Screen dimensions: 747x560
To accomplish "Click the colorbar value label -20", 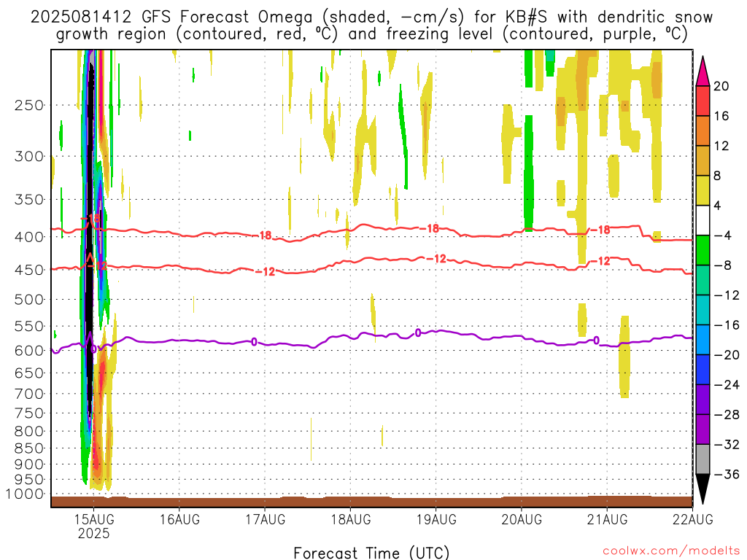I will (x=727, y=355).
